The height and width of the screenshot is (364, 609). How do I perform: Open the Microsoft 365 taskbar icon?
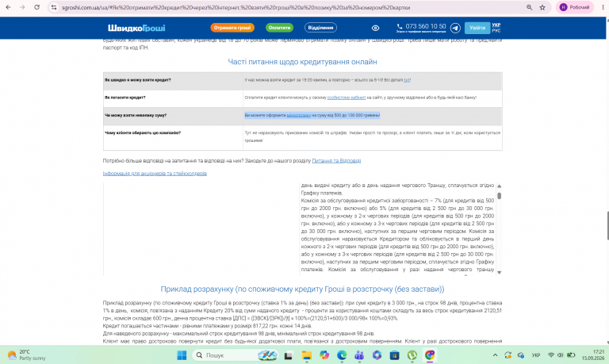(x=377, y=355)
